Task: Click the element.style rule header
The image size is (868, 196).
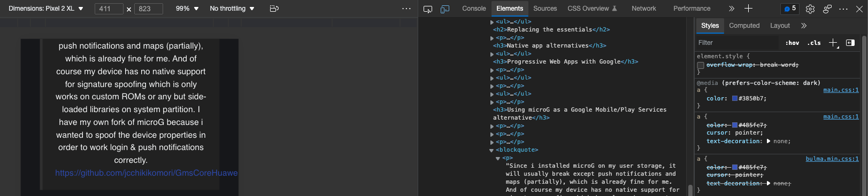Action: point(723,56)
